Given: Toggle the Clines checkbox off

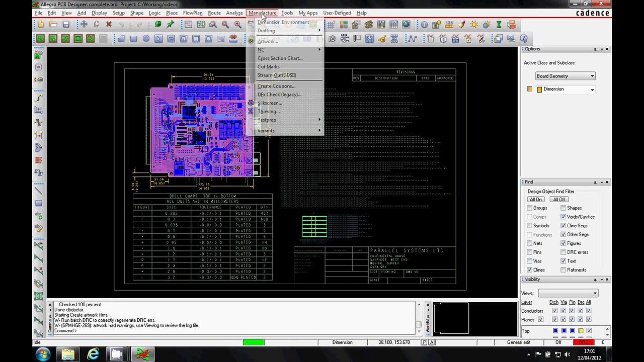Looking at the screenshot, I should [530, 270].
